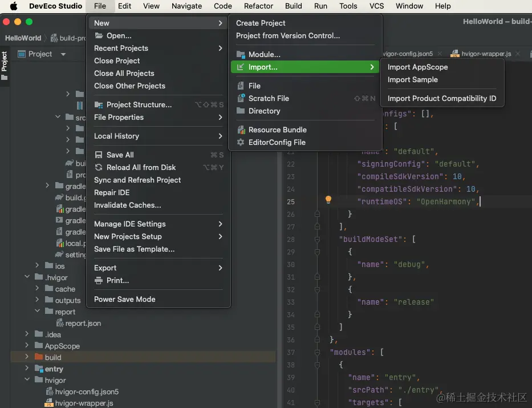Expand the Export submenu

[220, 268]
